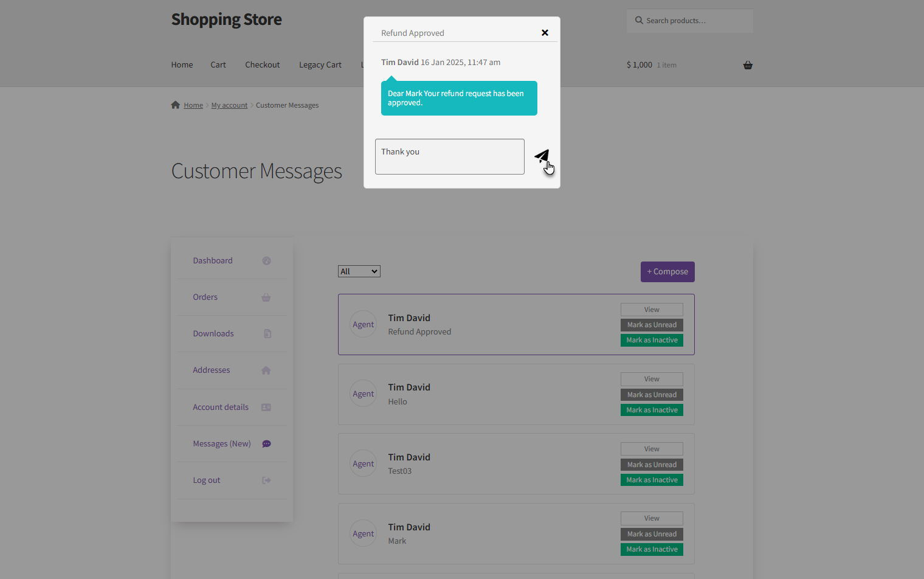
Task: Open Account details in sidebar
Action: [x=221, y=407]
